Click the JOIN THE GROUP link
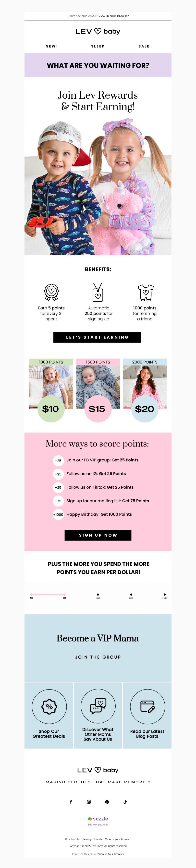The image size is (196, 868). (98, 657)
